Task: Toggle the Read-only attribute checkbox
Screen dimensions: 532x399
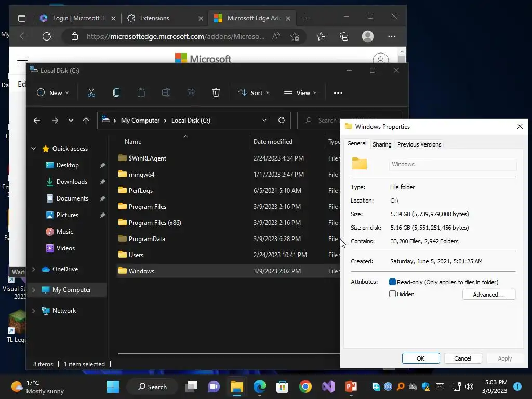Action: point(392,282)
